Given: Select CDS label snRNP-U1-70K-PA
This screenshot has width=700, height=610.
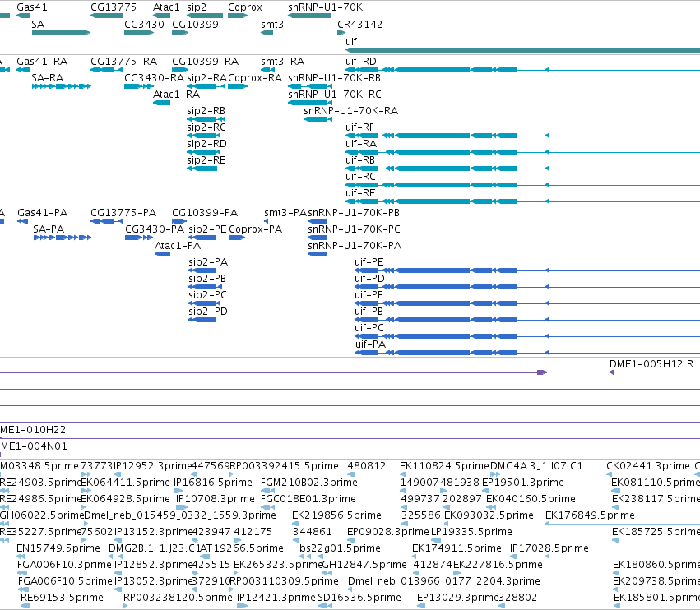Looking at the screenshot, I should [x=355, y=246].
